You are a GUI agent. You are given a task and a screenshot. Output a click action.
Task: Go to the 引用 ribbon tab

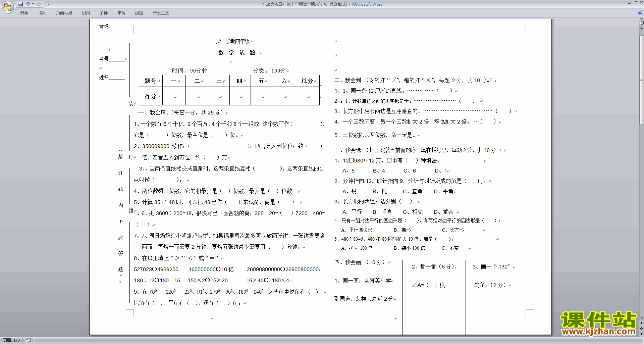coord(86,13)
